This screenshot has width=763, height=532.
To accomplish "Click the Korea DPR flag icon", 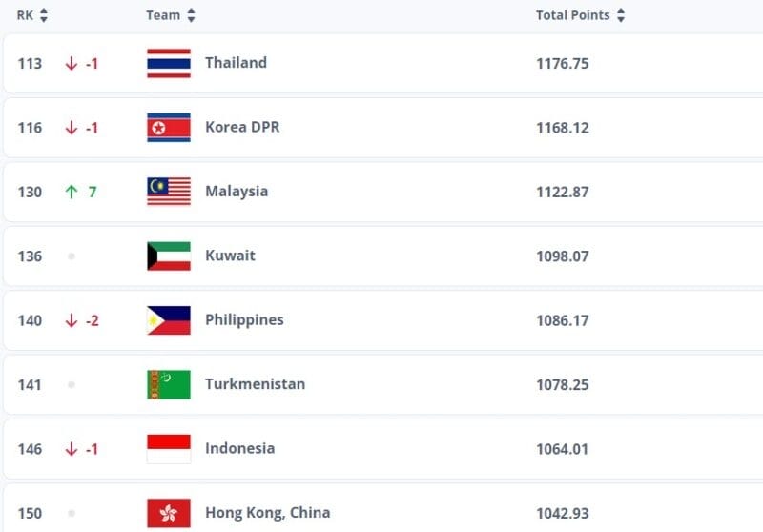I will tap(169, 127).
